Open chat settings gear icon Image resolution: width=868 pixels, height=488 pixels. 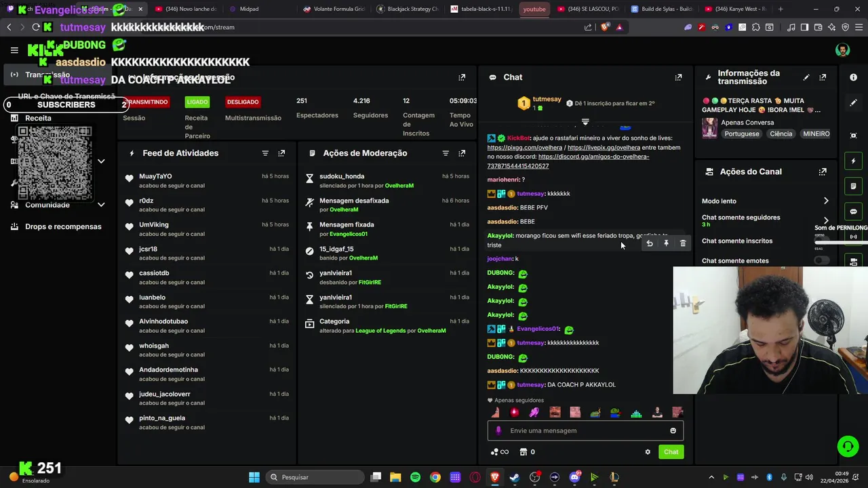[648, 452]
